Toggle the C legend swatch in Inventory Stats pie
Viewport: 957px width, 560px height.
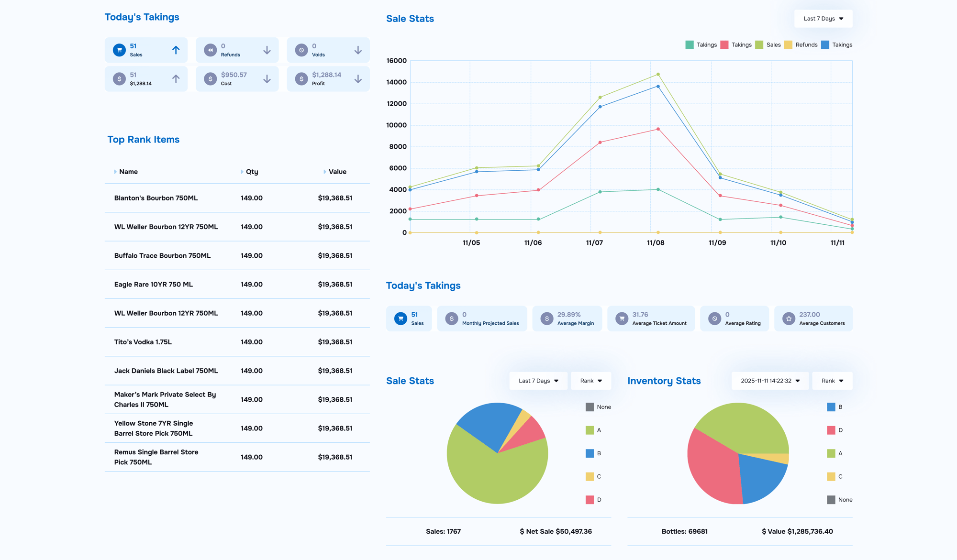click(831, 477)
